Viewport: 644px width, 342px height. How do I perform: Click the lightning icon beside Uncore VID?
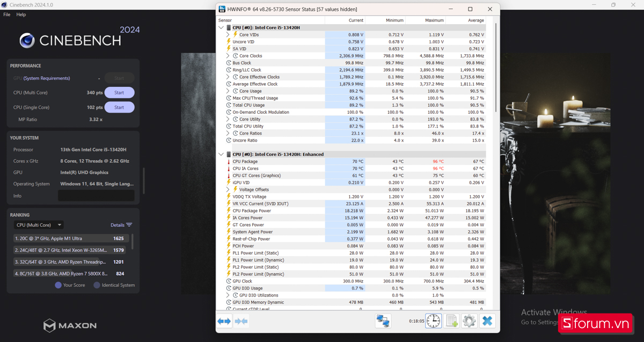[229, 41]
